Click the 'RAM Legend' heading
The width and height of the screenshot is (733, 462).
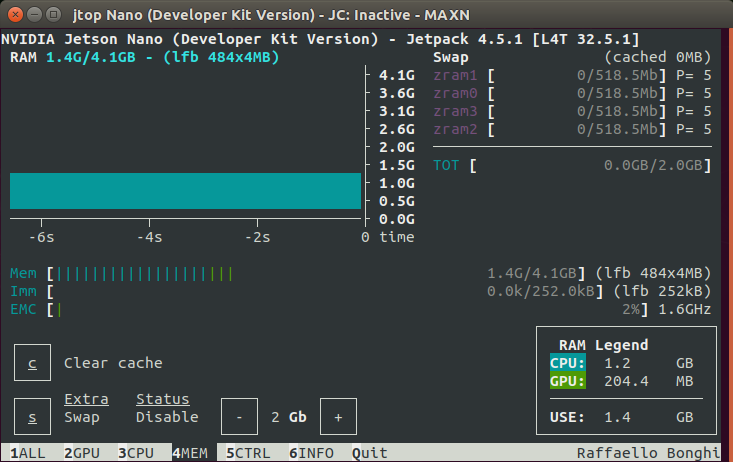pos(604,345)
